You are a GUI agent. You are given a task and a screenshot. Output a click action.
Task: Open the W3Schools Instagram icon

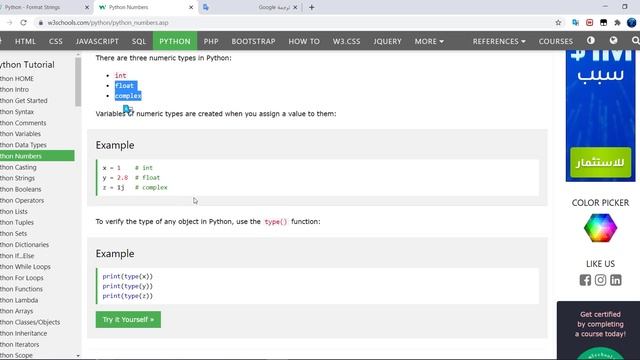click(x=600, y=280)
